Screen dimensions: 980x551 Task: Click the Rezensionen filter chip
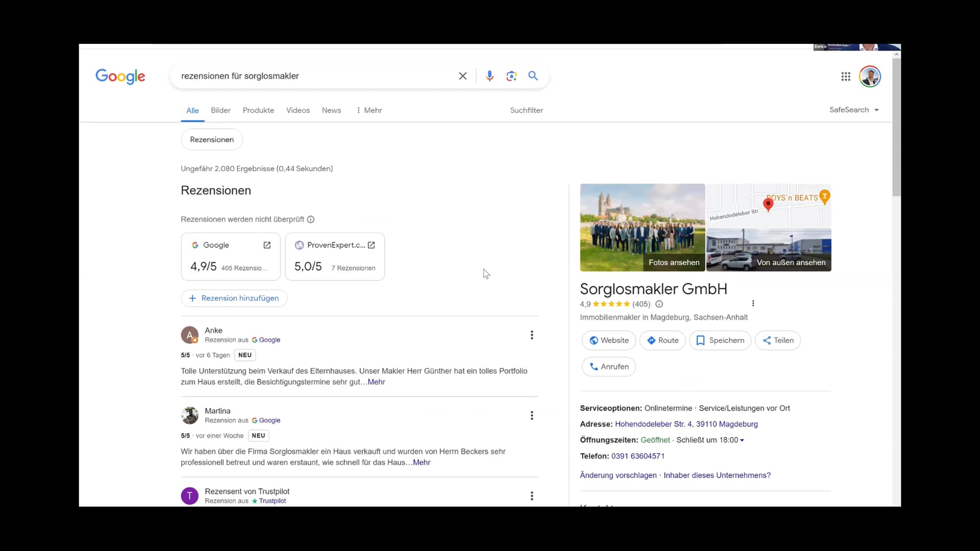[212, 140]
